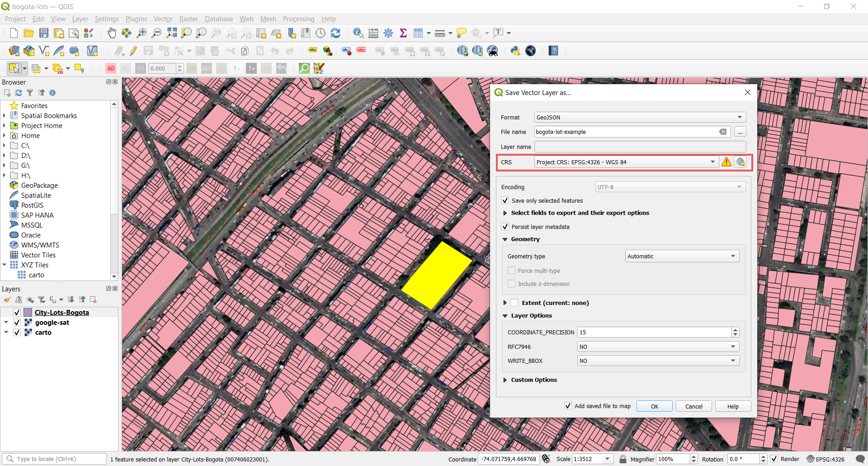This screenshot has width=868, height=466.
Task: Click OK in Save Vector Layer dialog
Action: [654, 406]
